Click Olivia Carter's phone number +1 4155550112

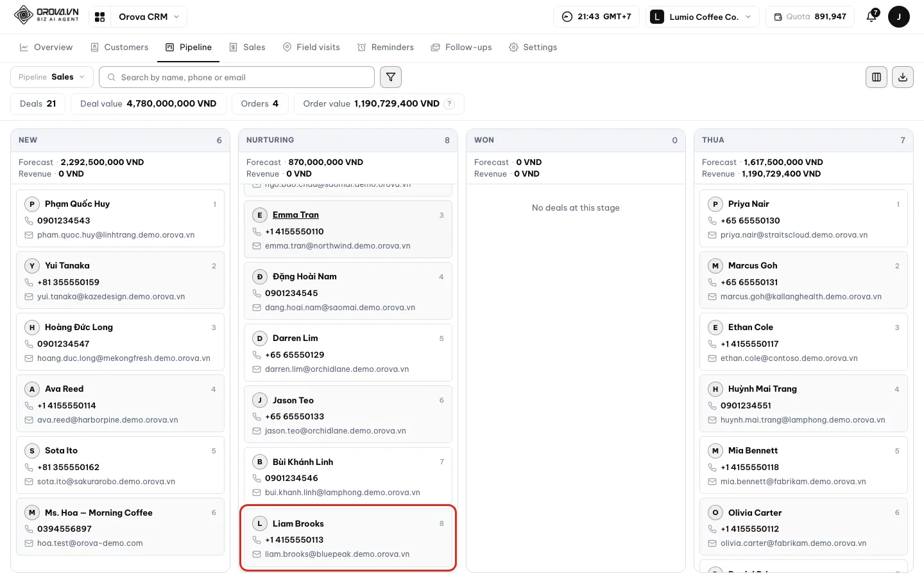click(x=749, y=529)
